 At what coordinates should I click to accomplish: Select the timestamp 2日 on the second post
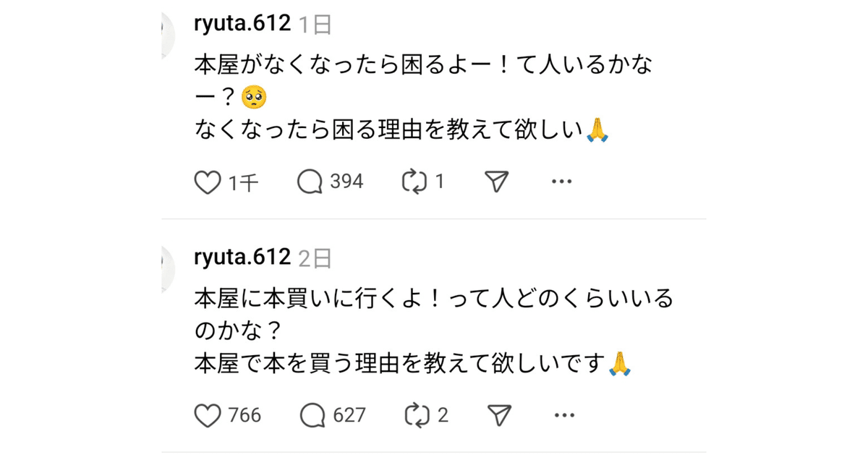point(316,255)
